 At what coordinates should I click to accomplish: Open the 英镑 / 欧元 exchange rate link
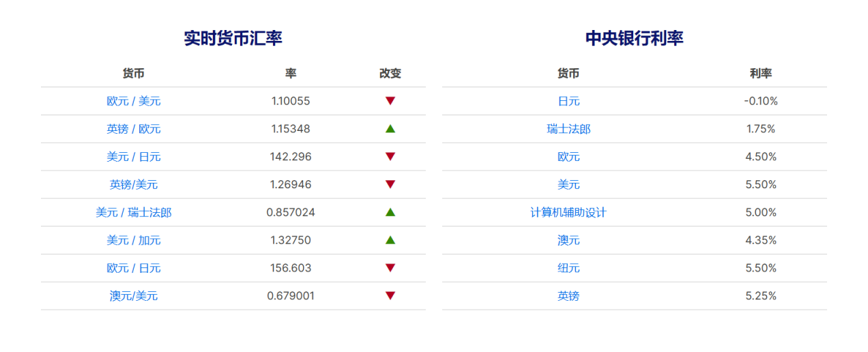pyautogui.click(x=134, y=129)
